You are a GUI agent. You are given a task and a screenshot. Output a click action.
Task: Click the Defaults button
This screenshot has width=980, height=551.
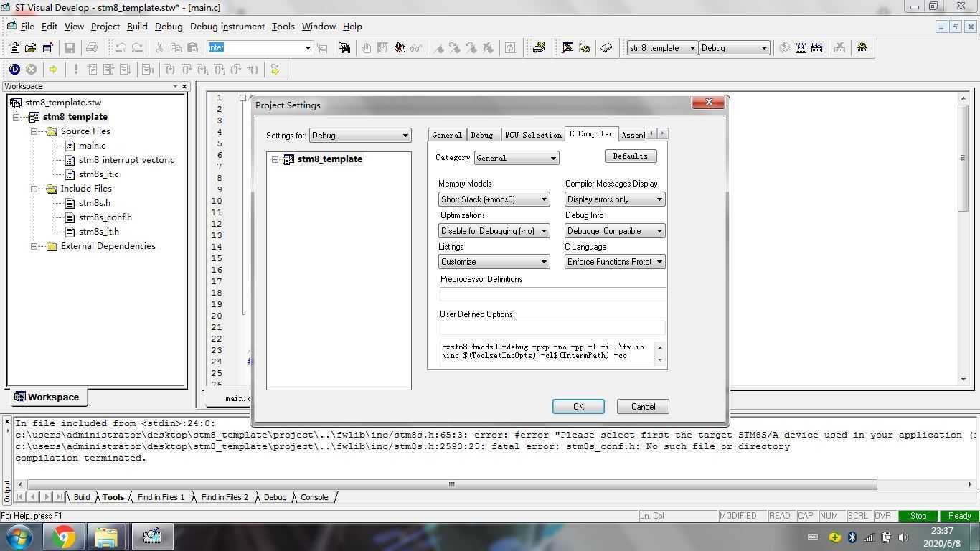(x=630, y=156)
